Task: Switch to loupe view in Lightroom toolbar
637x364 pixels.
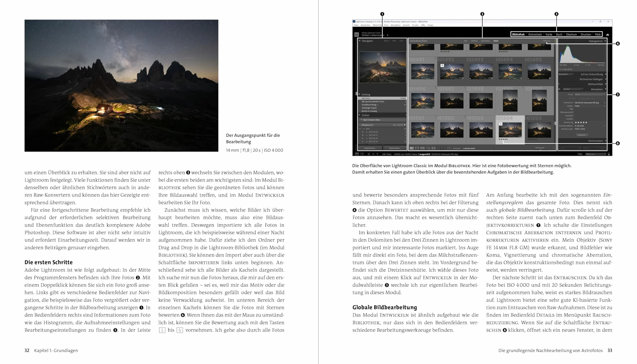Action: (x=417, y=148)
